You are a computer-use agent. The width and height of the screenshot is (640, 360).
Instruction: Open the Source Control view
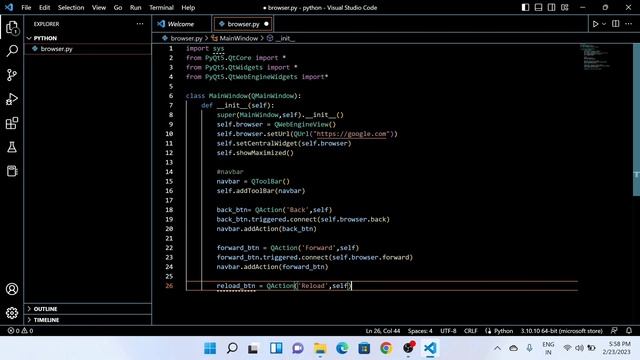tap(12, 75)
